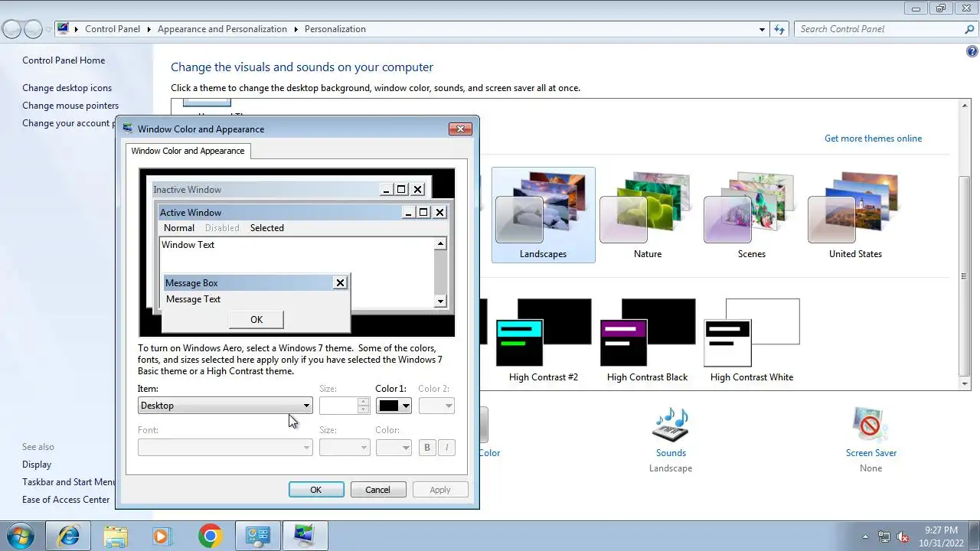Click OK in the preview Message Box
Screen dimensions: 980x551
(x=256, y=319)
